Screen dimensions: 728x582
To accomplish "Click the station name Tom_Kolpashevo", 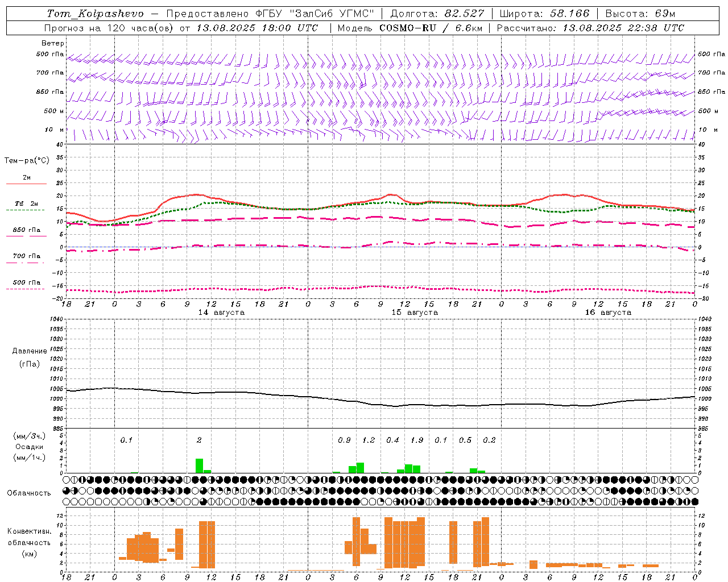I will tap(95, 13).
